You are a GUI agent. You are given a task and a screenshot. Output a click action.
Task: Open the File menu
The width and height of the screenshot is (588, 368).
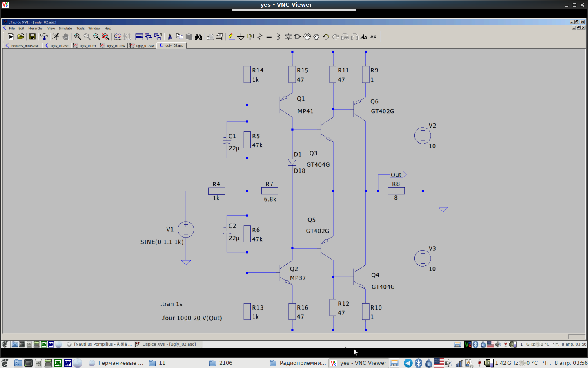12,29
